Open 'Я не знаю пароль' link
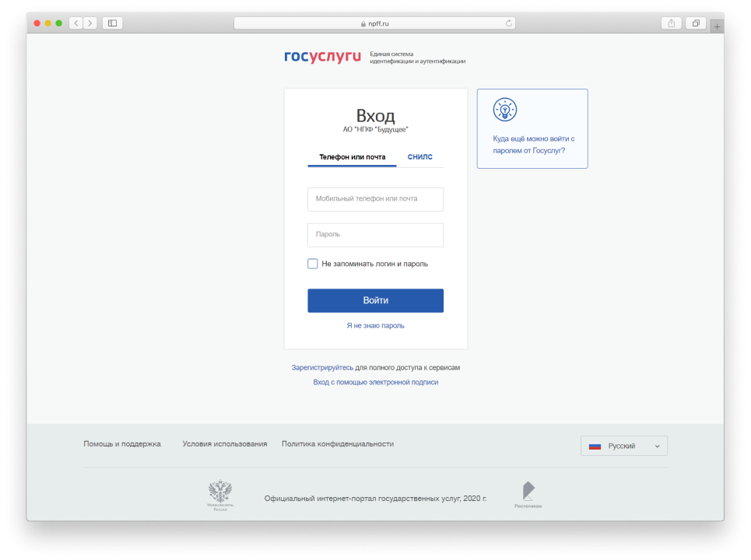 pyautogui.click(x=375, y=325)
